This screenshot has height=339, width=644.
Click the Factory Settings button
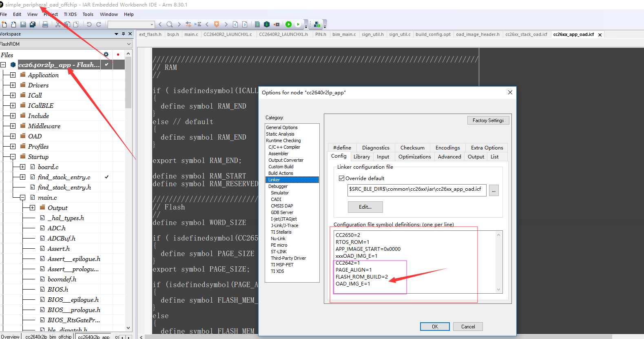pos(488,120)
